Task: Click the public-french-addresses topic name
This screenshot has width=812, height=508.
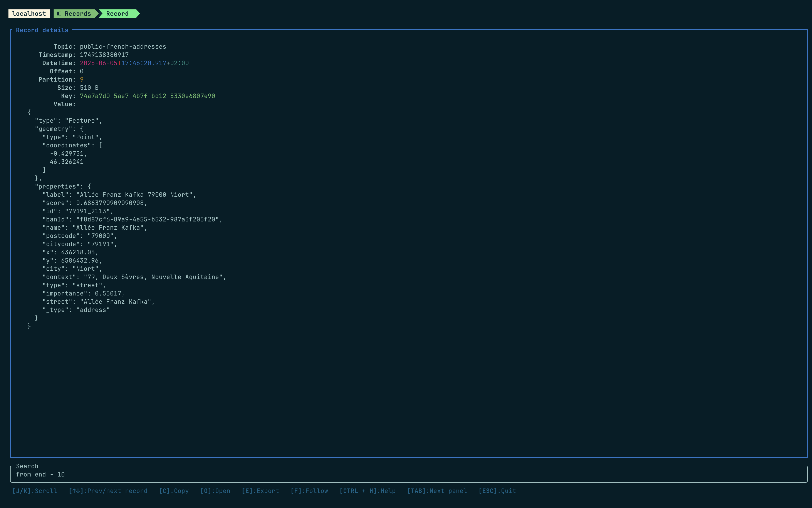Action: pyautogui.click(x=123, y=47)
